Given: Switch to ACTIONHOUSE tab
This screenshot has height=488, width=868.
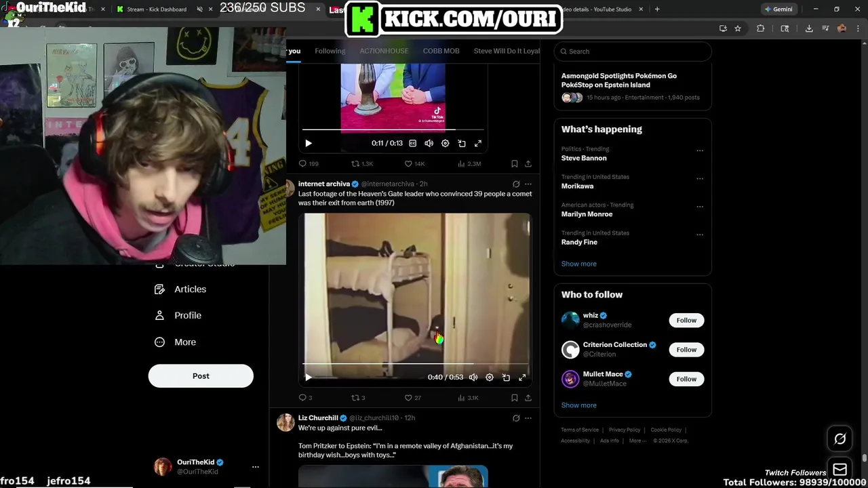Looking at the screenshot, I should click(x=384, y=51).
